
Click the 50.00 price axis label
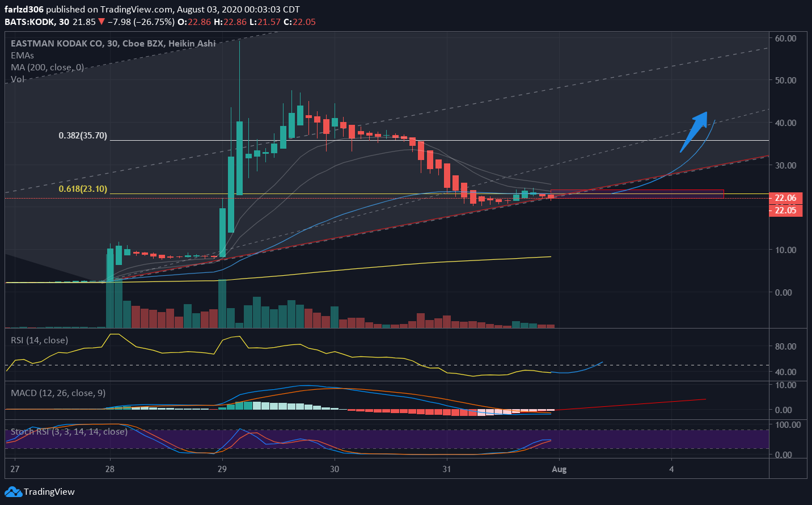point(785,80)
